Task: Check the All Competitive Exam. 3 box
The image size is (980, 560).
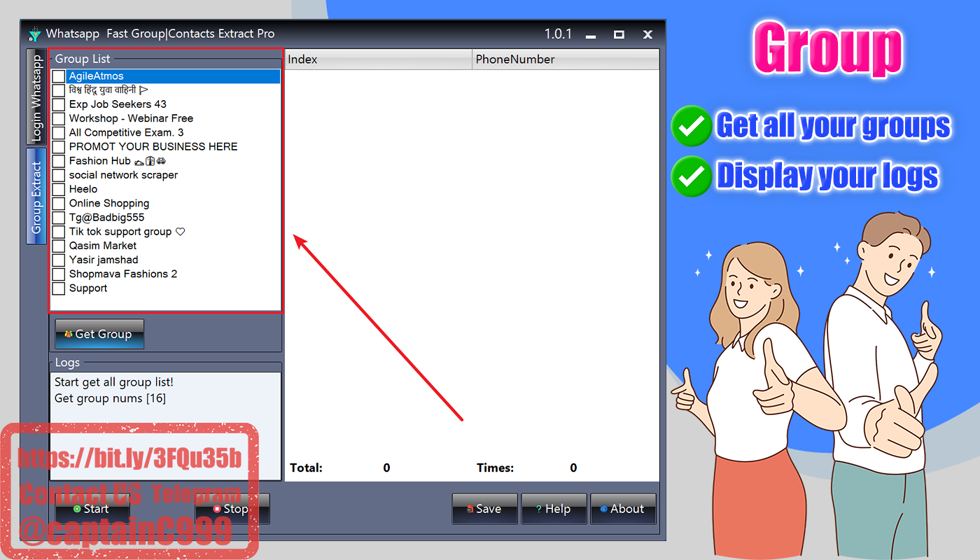Action: (59, 132)
